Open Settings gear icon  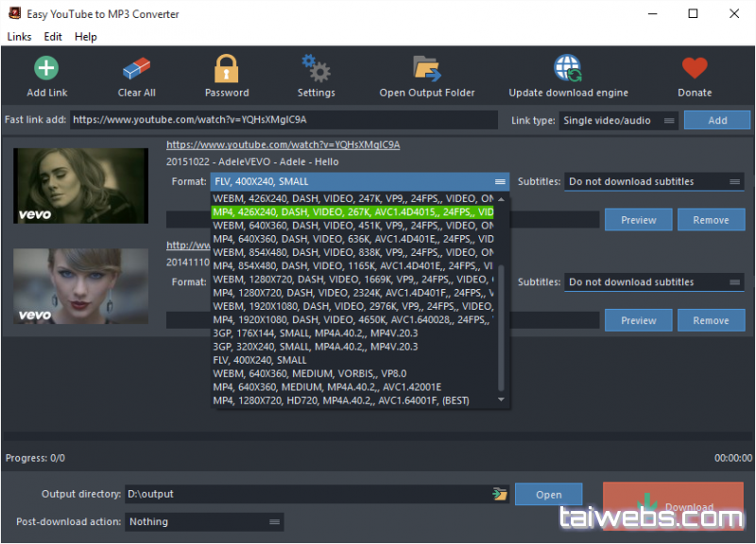[316, 69]
